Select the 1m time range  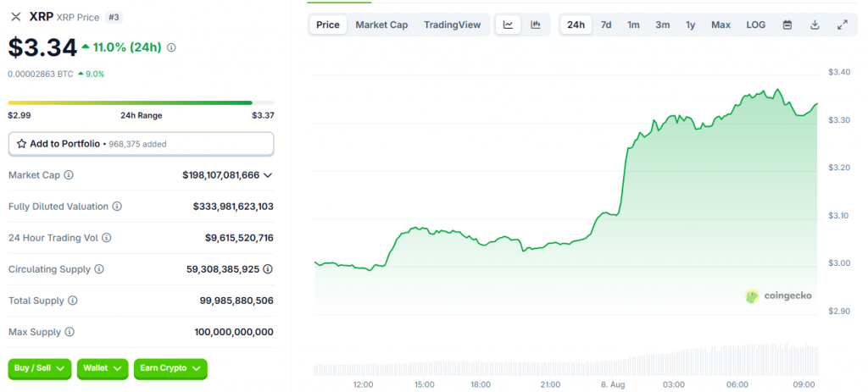(x=633, y=25)
